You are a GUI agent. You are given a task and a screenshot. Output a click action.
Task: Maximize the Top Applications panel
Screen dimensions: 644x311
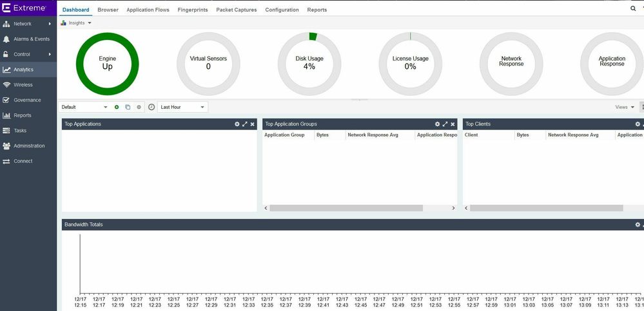click(x=245, y=124)
